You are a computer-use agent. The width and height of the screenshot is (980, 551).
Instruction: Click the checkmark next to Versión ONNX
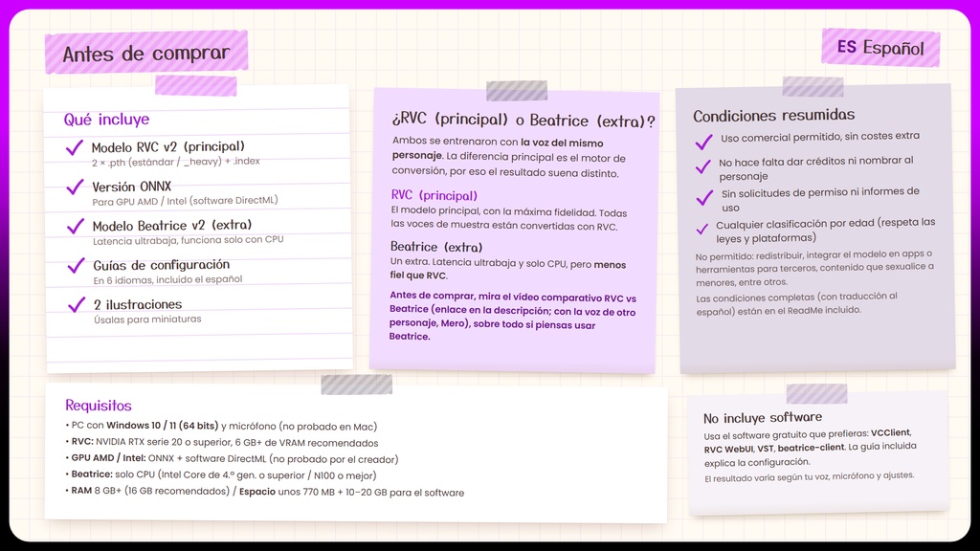75,187
